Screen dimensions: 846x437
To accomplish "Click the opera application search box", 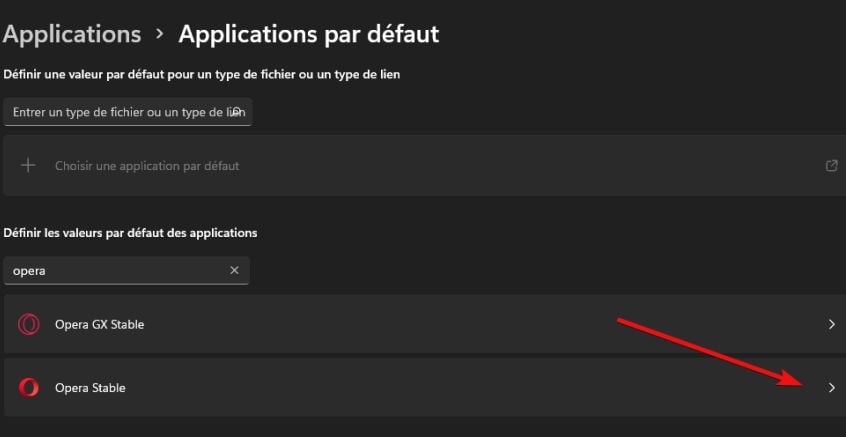I will (x=126, y=270).
